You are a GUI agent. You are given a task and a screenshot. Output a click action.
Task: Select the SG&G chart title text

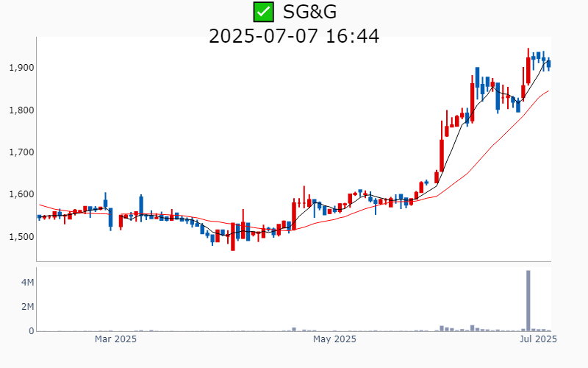click(x=309, y=12)
